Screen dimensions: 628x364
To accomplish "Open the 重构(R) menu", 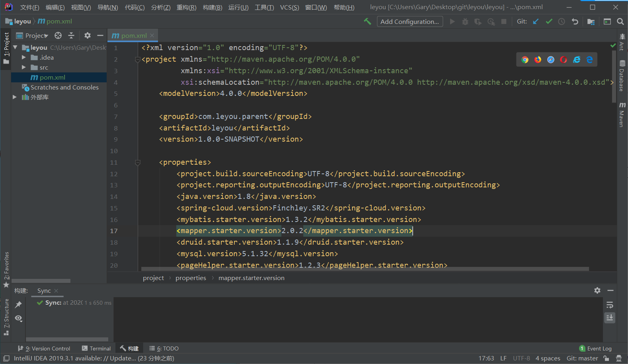I will tap(186, 8).
